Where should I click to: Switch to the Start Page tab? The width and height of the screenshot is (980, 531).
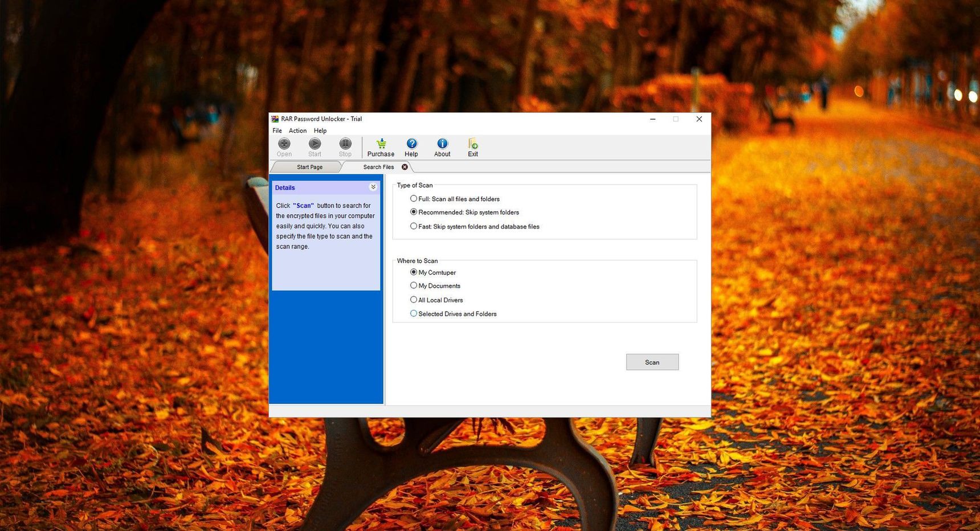pyautogui.click(x=309, y=167)
